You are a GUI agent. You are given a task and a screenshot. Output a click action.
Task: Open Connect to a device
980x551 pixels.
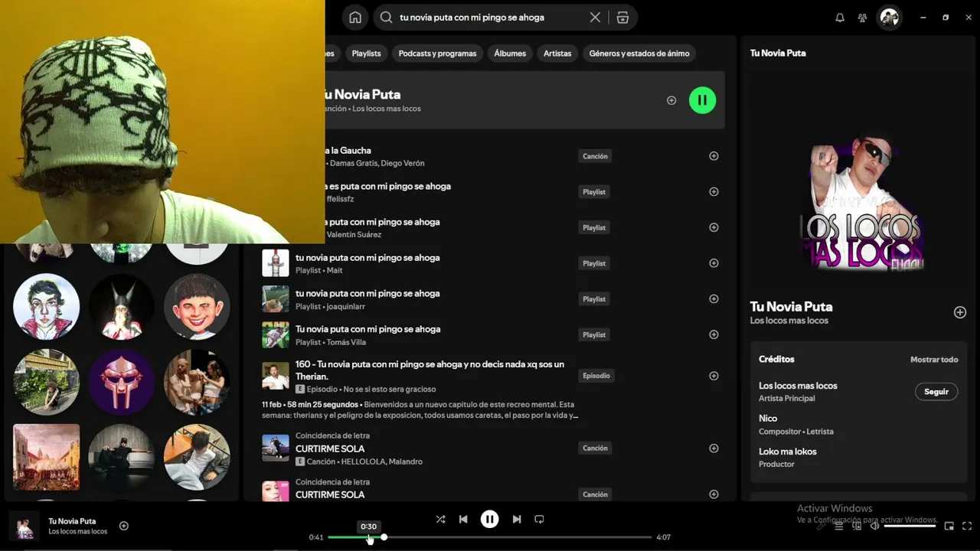click(x=857, y=526)
